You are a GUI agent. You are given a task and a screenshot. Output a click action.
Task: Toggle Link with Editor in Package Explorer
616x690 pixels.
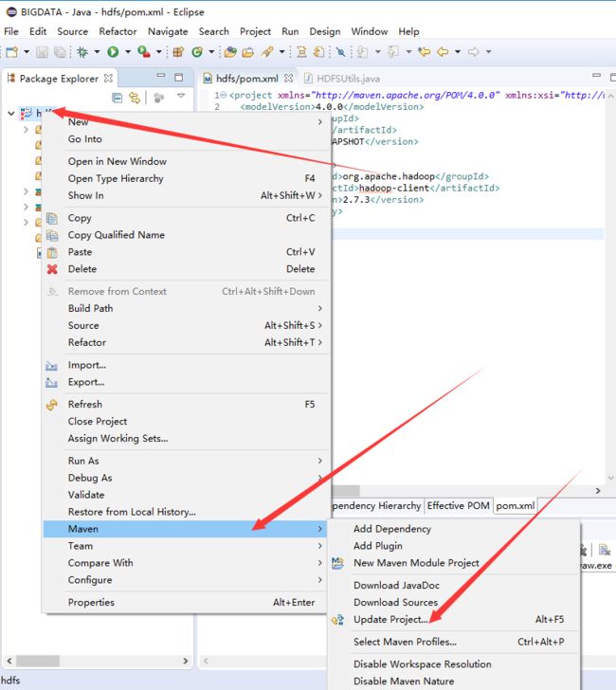(x=135, y=98)
